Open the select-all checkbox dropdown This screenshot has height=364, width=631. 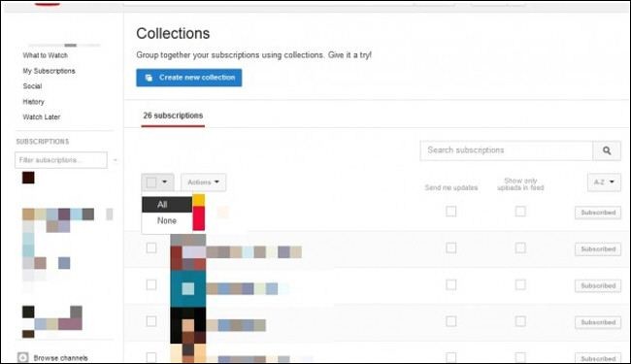[x=157, y=182]
